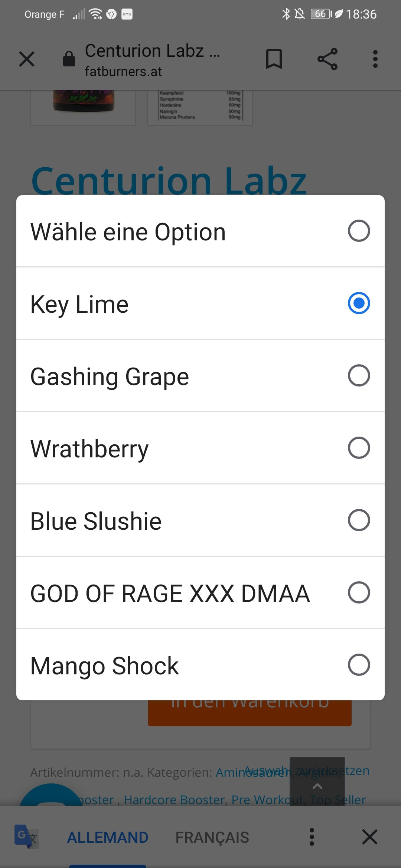This screenshot has width=401, height=868.
Task: Select the Key Lime radio button
Action: pos(359,303)
